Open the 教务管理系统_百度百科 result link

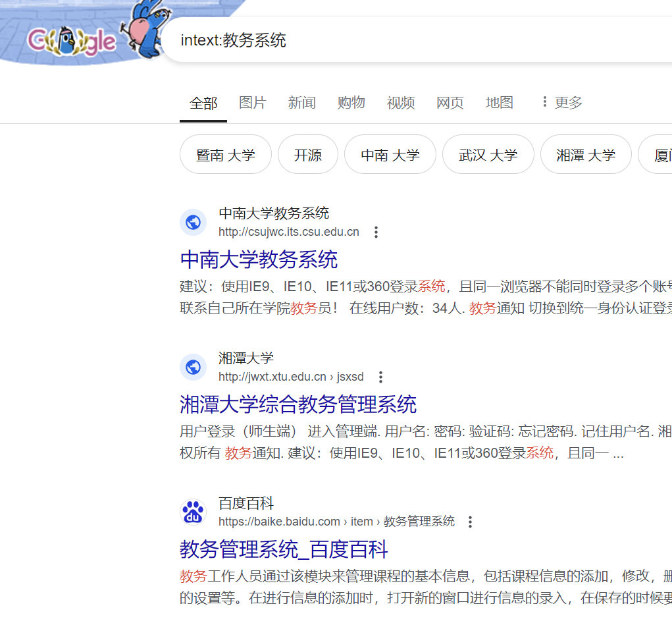click(284, 549)
